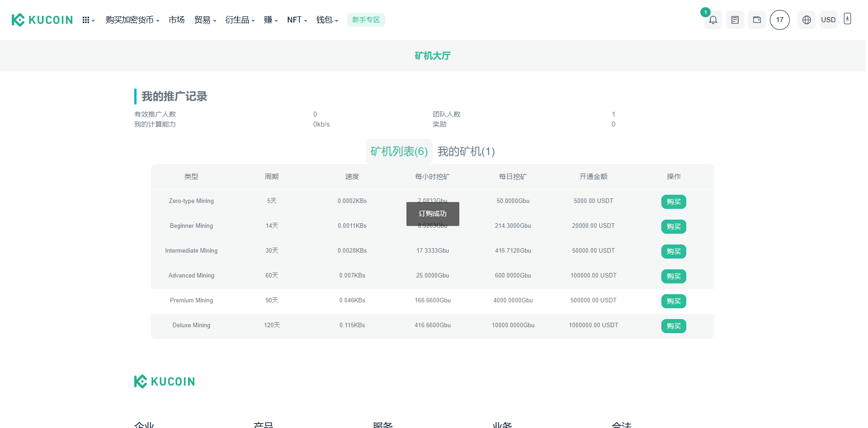Image resolution: width=868 pixels, height=428 pixels.
Task: Open the orders document icon
Action: click(735, 20)
